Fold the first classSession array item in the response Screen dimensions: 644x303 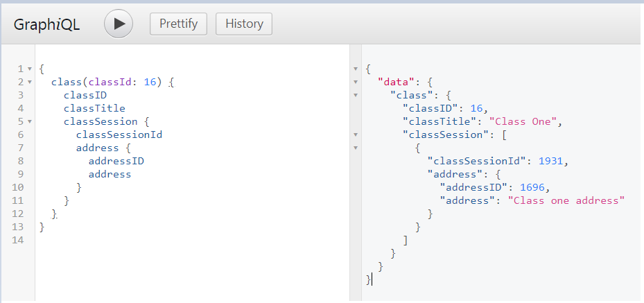point(356,148)
